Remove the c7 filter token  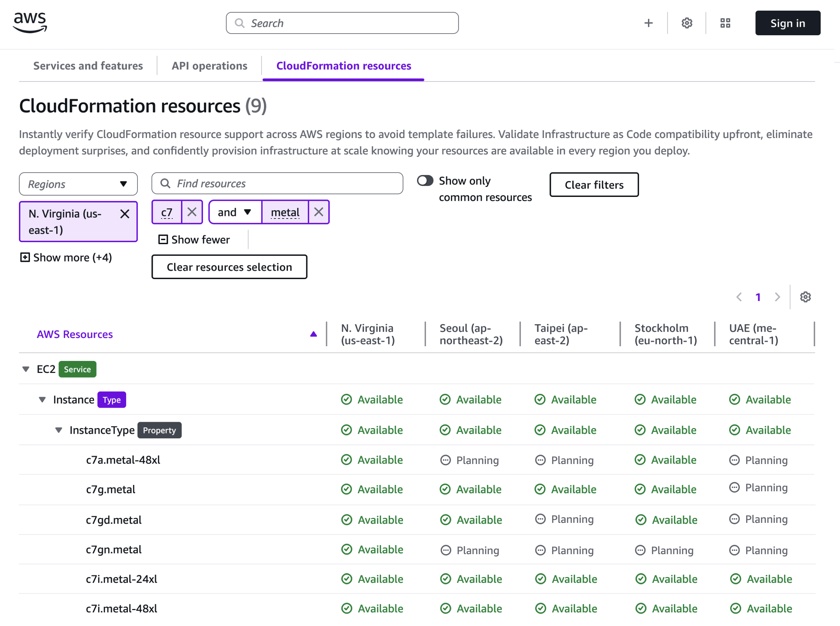point(192,212)
